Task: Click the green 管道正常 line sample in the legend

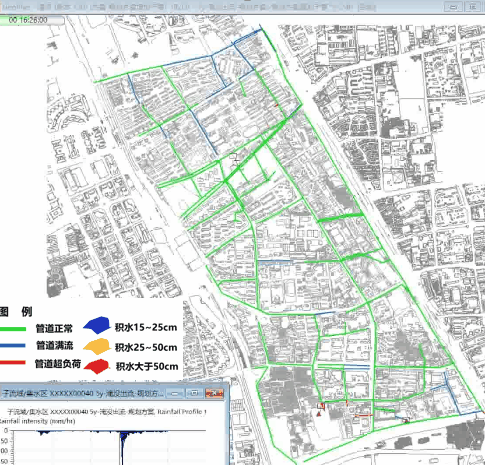Action: coord(13,329)
